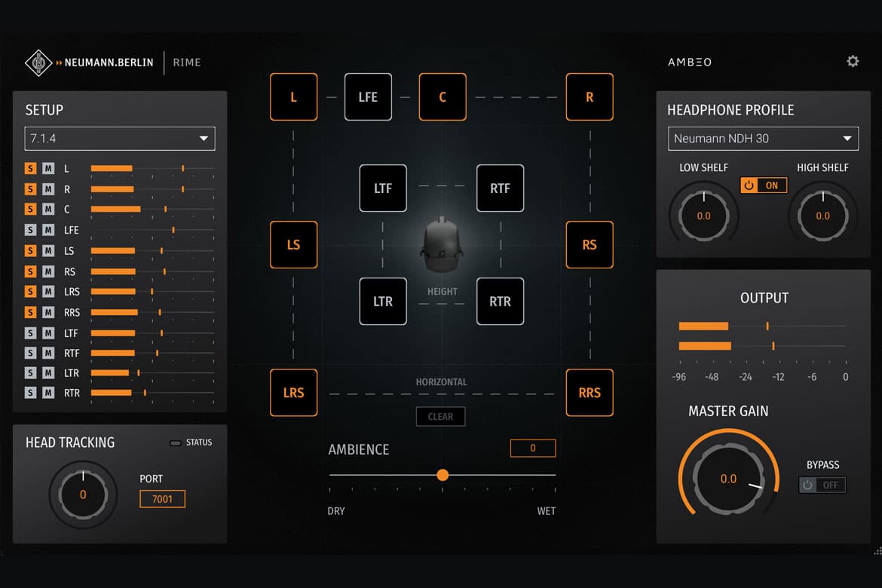Screen dimensions: 882x588
Task: Toggle the Bypass OFF switch
Action: click(x=822, y=485)
